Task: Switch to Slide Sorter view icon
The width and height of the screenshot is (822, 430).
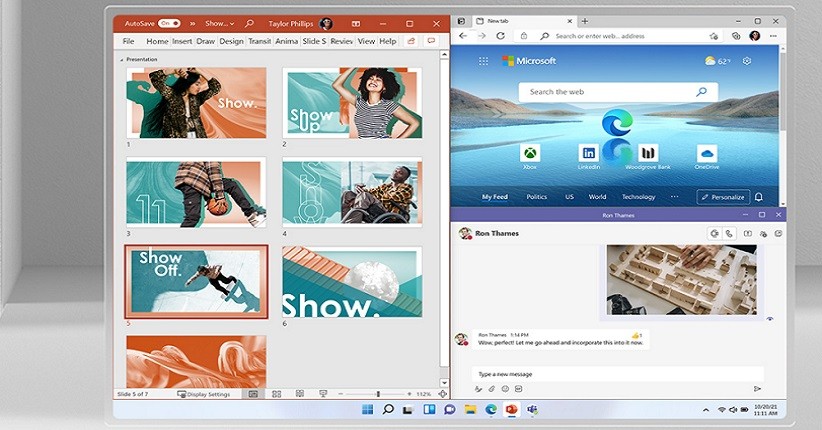Action: [x=277, y=394]
